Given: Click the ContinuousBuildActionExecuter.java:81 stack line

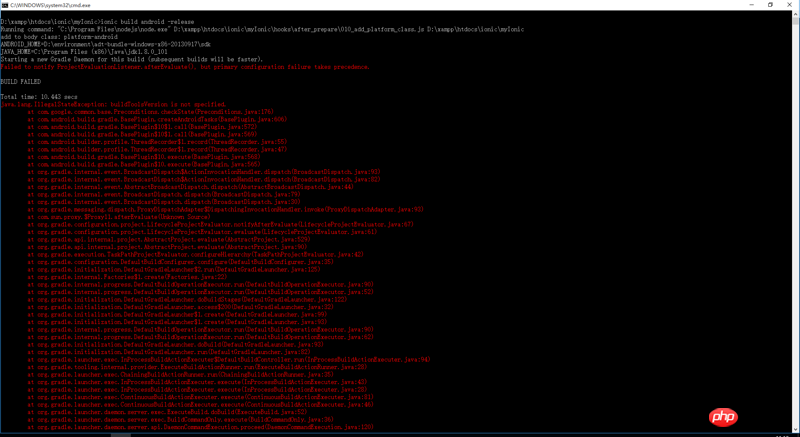Looking at the screenshot, I should coord(201,397).
